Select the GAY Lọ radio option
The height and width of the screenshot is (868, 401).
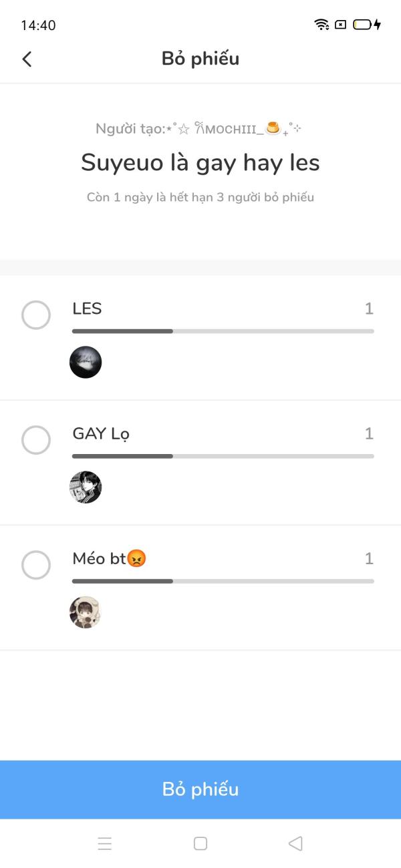click(36, 440)
